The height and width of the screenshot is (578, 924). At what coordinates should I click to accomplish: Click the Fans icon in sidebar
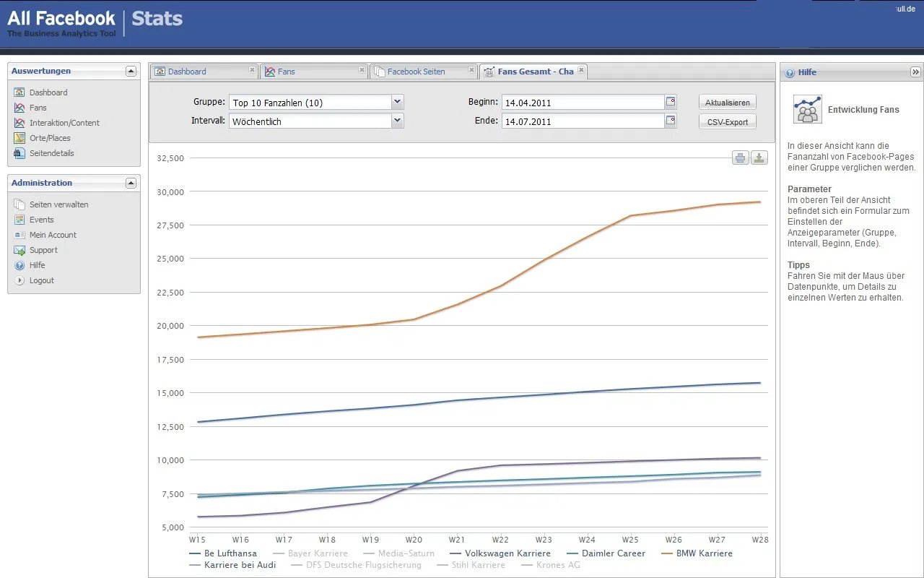(19, 108)
